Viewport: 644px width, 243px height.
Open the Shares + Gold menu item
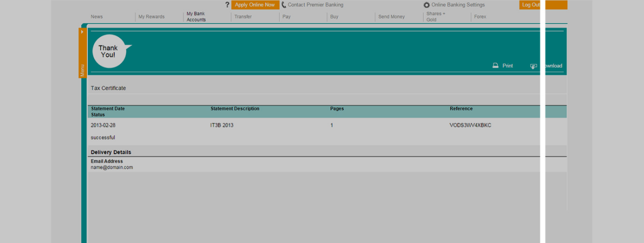click(436, 17)
